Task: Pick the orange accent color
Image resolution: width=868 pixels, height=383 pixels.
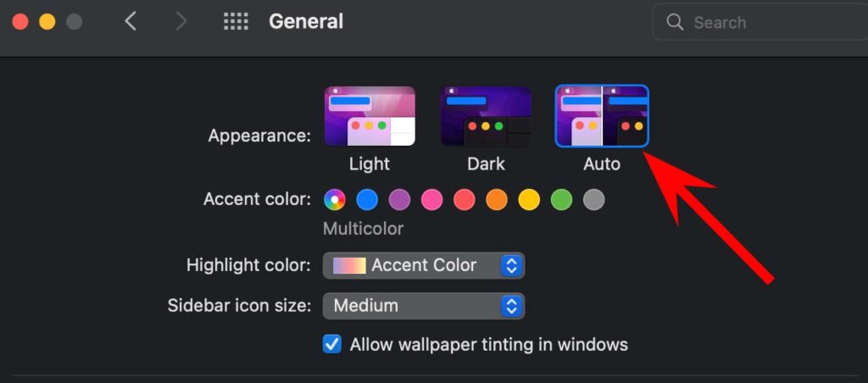Action: (497, 200)
